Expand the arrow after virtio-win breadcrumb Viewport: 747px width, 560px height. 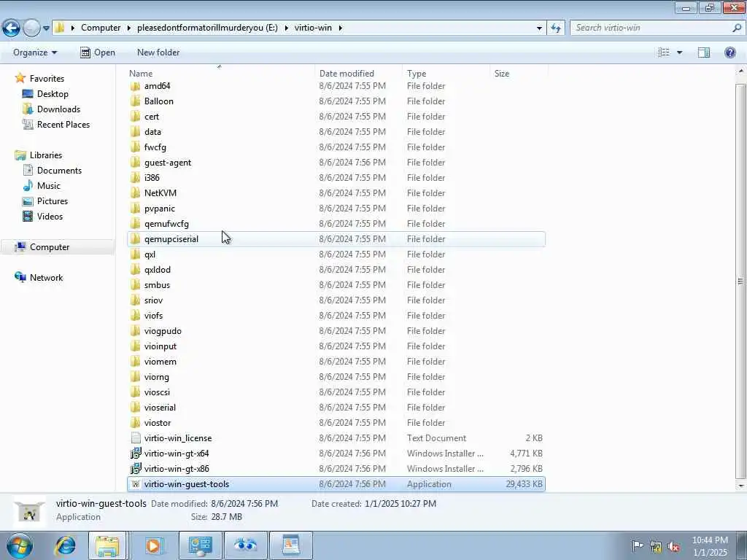pos(340,28)
